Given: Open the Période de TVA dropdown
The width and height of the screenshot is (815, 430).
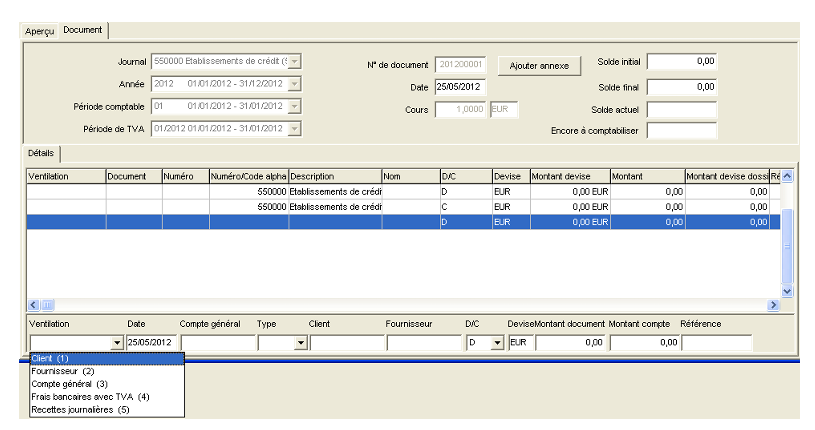Looking at the screenshot, I should (294, 128).
